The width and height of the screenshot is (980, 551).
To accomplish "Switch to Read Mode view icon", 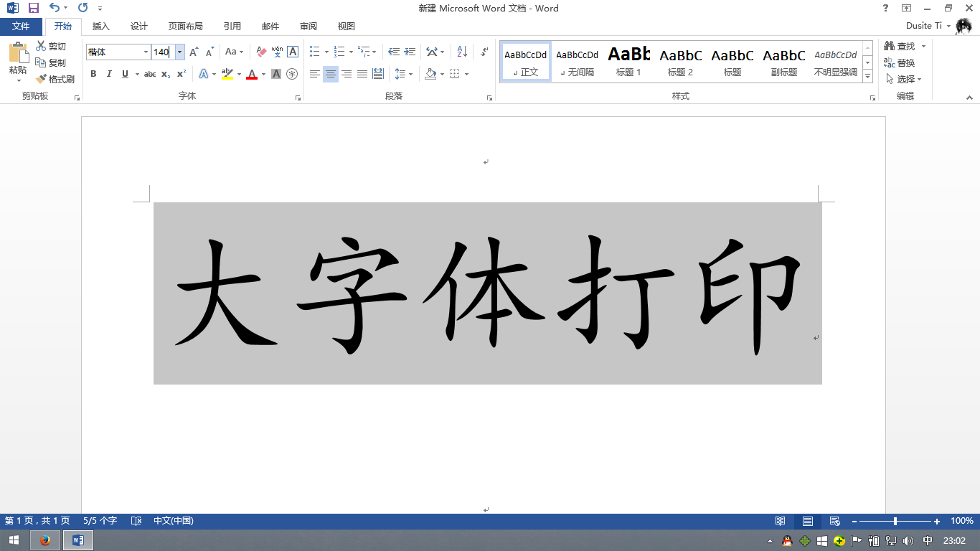I will coord(781,521).
